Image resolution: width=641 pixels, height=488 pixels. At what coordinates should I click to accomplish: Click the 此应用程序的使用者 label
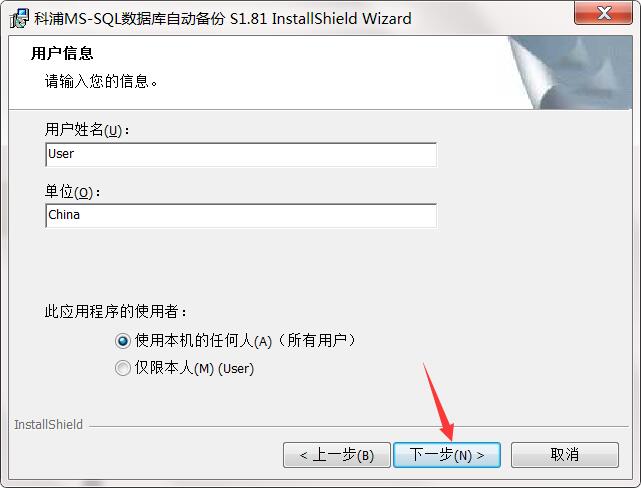(116, 311)
